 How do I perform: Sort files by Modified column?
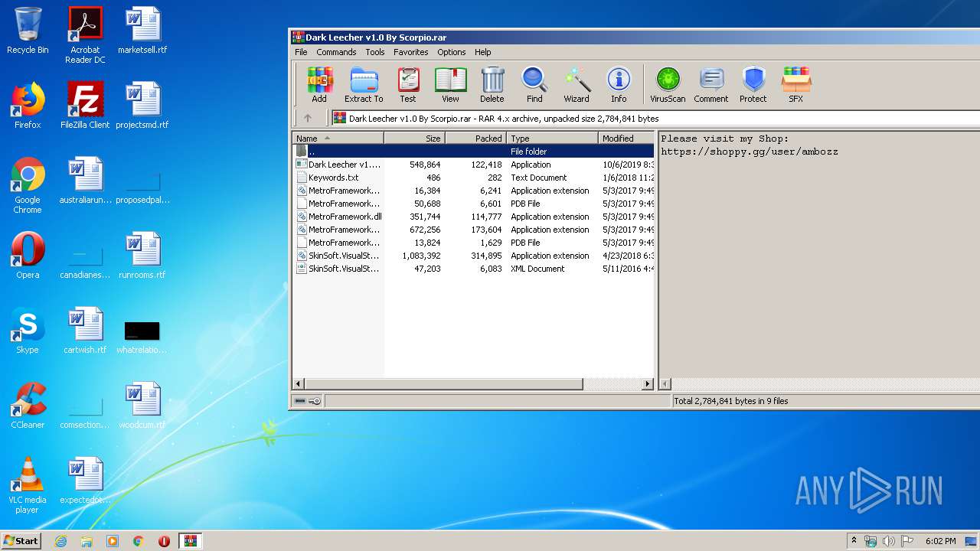point(626,139)
